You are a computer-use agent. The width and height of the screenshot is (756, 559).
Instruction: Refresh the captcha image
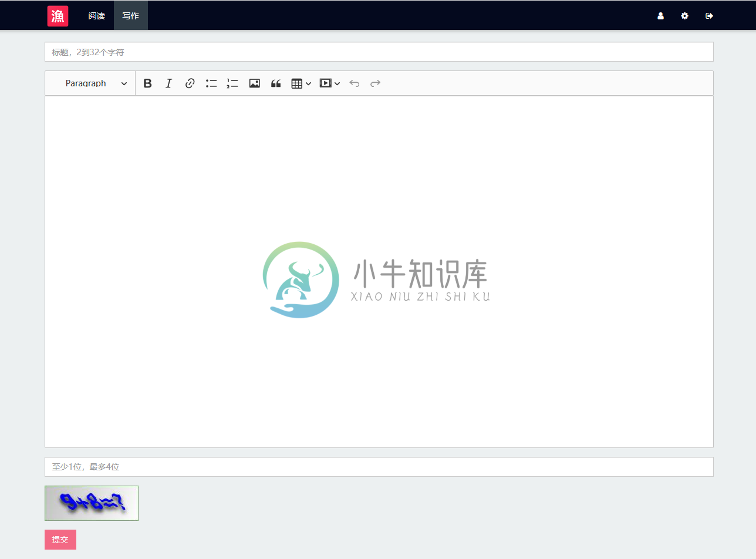(92, 503)
